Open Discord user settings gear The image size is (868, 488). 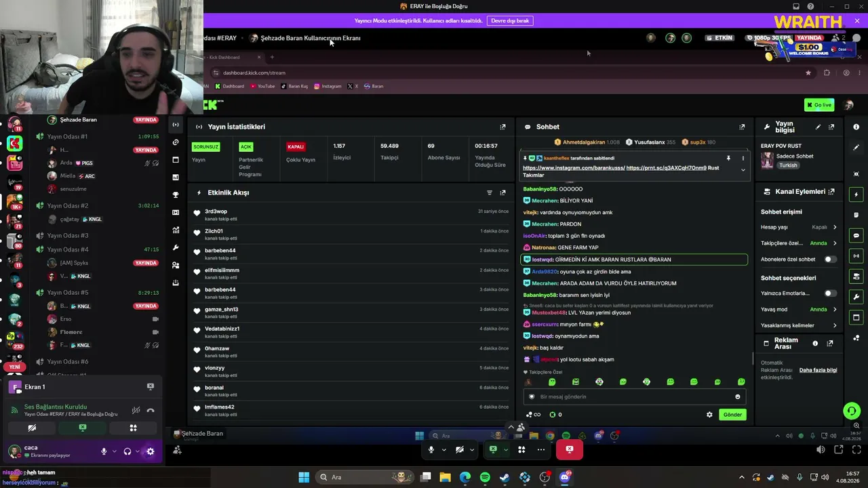(x=151, y=451)
